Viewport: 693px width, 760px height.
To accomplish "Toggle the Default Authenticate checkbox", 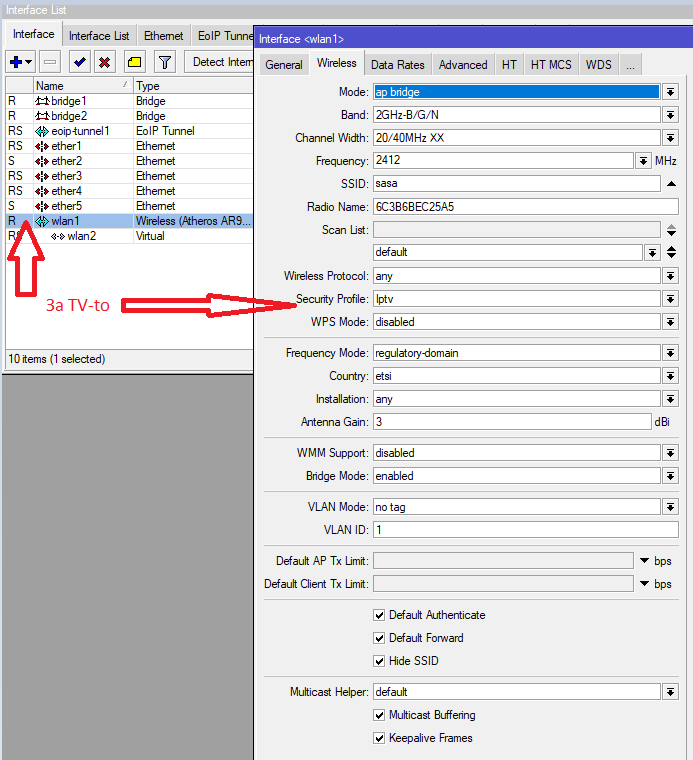I will [x=379, y=615].
